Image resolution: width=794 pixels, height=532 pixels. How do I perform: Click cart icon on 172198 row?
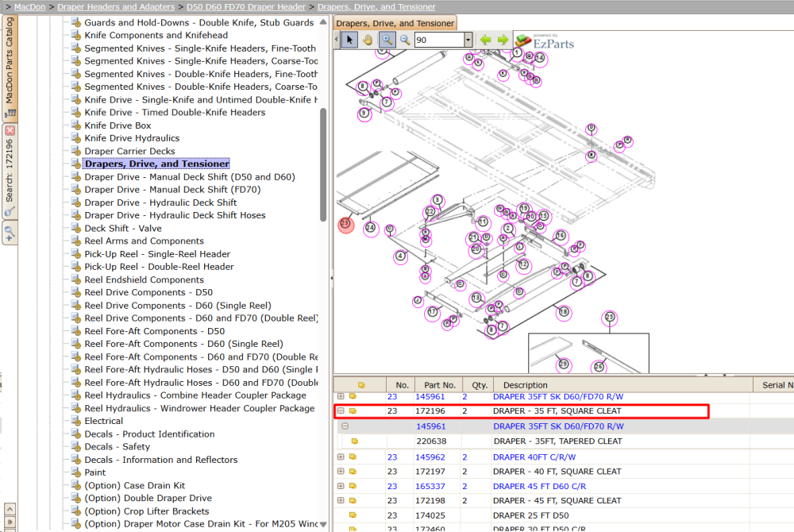tap(353, 500)
